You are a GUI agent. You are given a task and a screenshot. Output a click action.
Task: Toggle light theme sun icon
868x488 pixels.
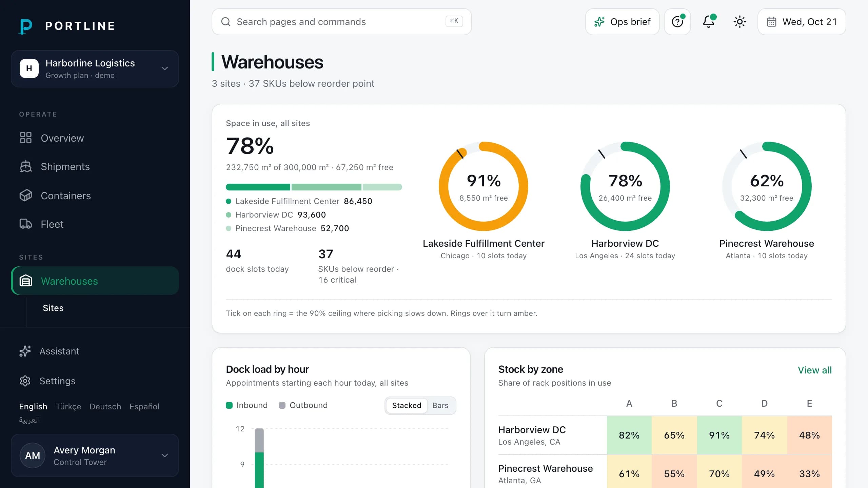(739, 22)
